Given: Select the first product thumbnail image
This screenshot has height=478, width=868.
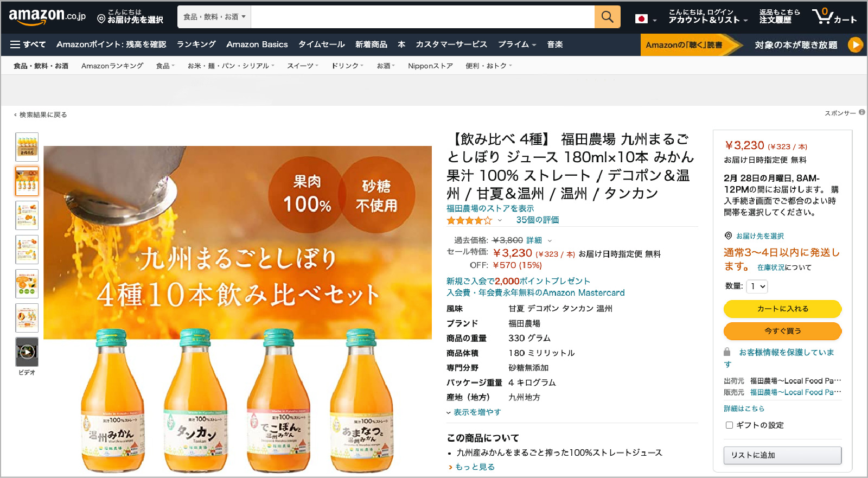Looking at the screenshot, I should (27, 147).
